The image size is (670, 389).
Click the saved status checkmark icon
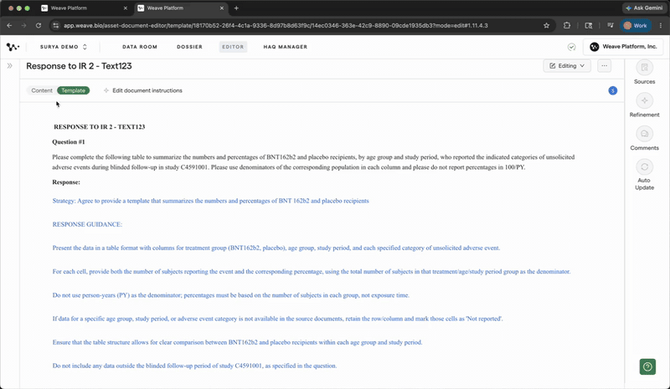(571, 47)
